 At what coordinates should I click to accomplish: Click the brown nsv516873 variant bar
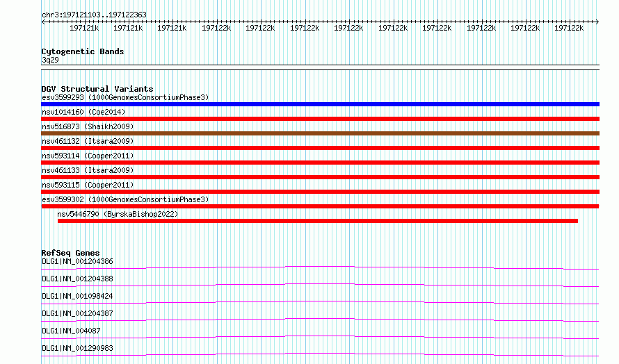(320, 133)
